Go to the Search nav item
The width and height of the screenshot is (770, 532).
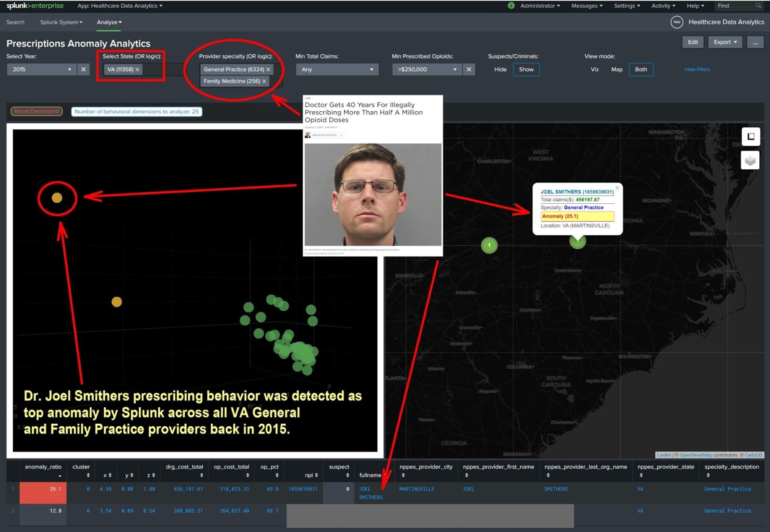tap(15, 22)
